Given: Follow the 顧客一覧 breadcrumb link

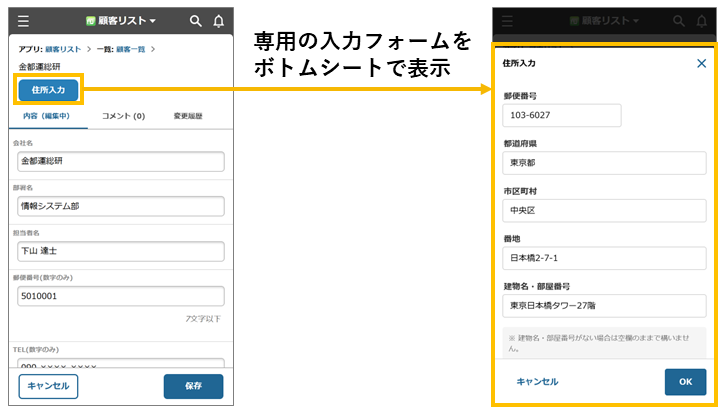Looking at the screenshot, I should pyautogui.click(x=130, y=49).
